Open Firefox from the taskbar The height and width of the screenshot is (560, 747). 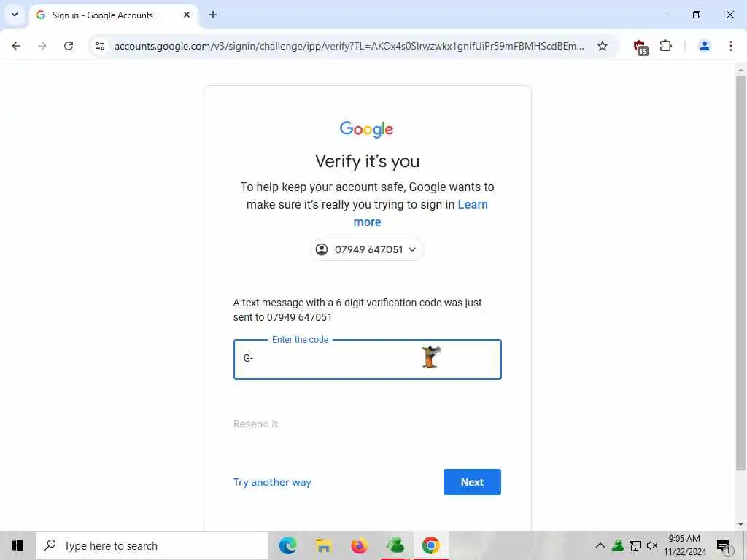pyautogui.click(x=359, y=545)
